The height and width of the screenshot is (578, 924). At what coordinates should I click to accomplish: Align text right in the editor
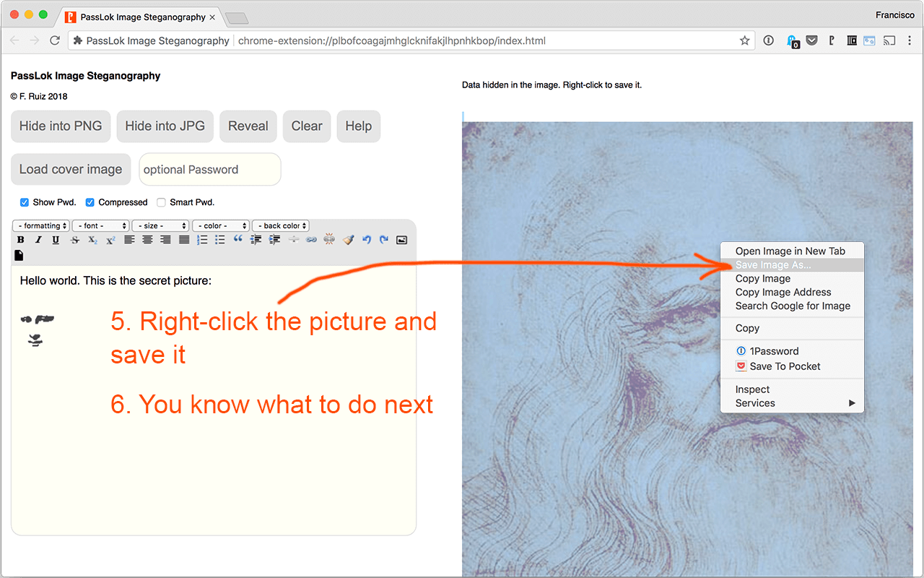[165, 240]
